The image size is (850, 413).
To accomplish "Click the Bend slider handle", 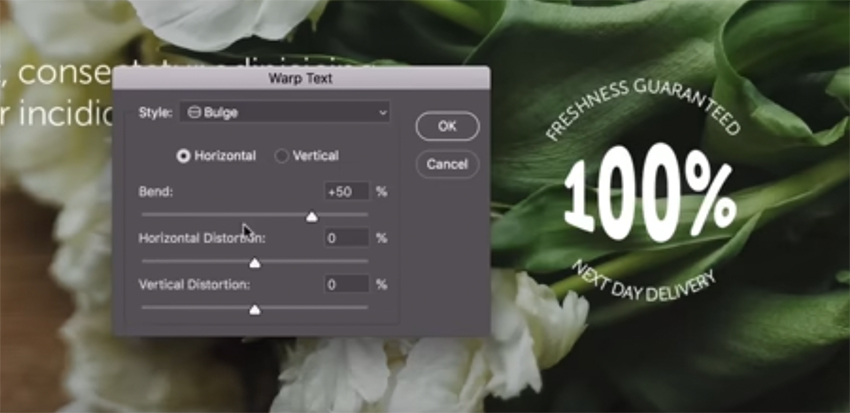I will [312, 217].
